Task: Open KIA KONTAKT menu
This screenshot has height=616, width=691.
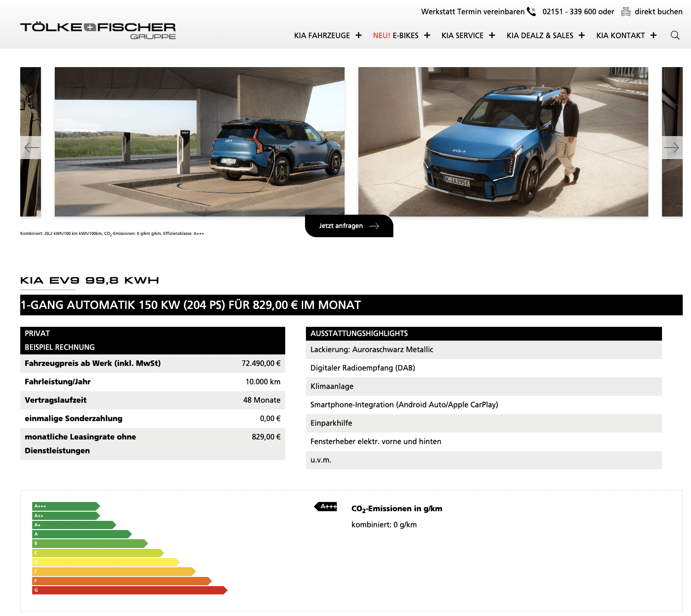Action: point(621,35)
